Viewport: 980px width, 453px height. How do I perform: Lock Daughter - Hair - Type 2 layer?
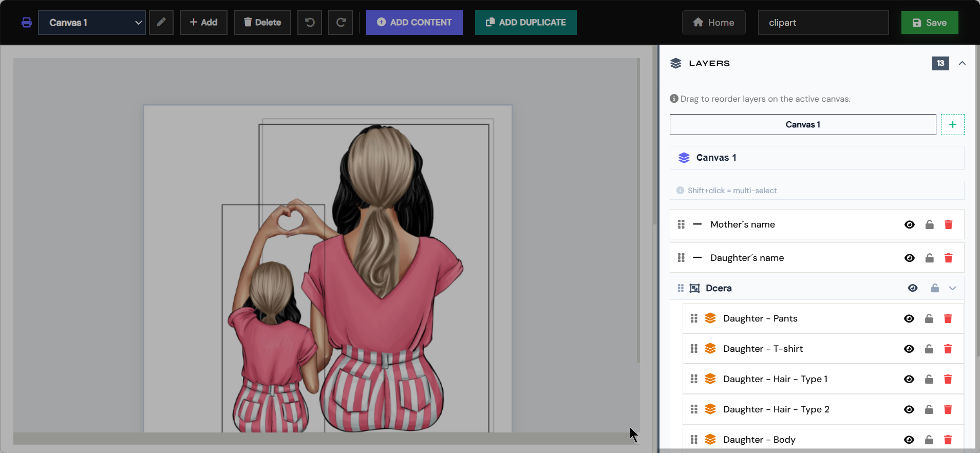tap(929, 409)
